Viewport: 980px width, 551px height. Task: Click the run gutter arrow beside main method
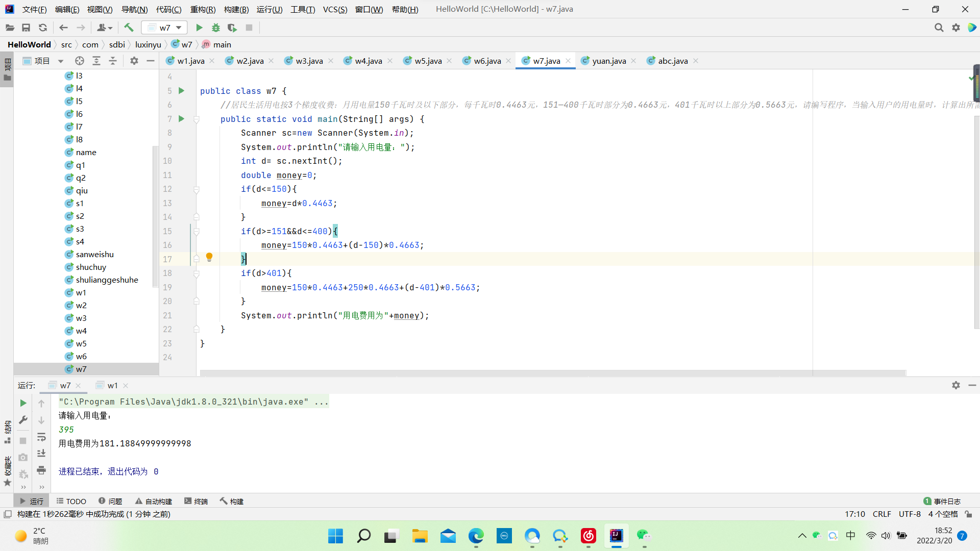click(x=181, y=119)
